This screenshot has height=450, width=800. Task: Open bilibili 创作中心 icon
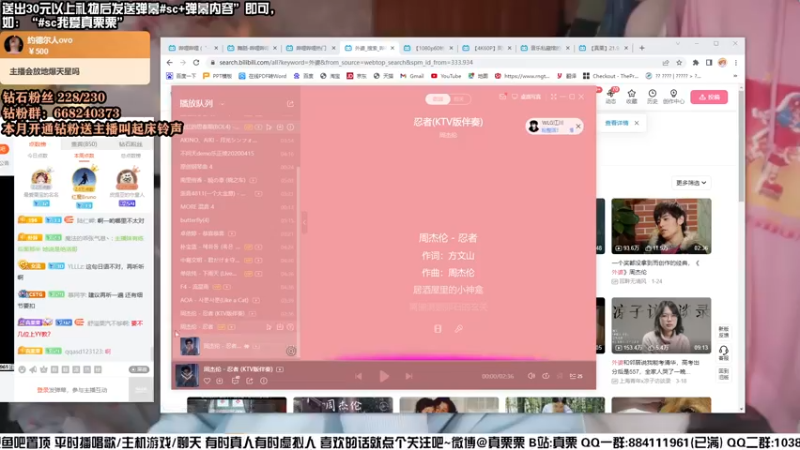click(x=673, y=96)
